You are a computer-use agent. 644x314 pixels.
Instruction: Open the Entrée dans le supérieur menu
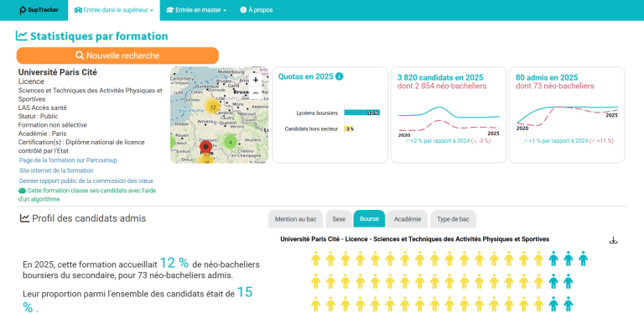pos(114,10)
